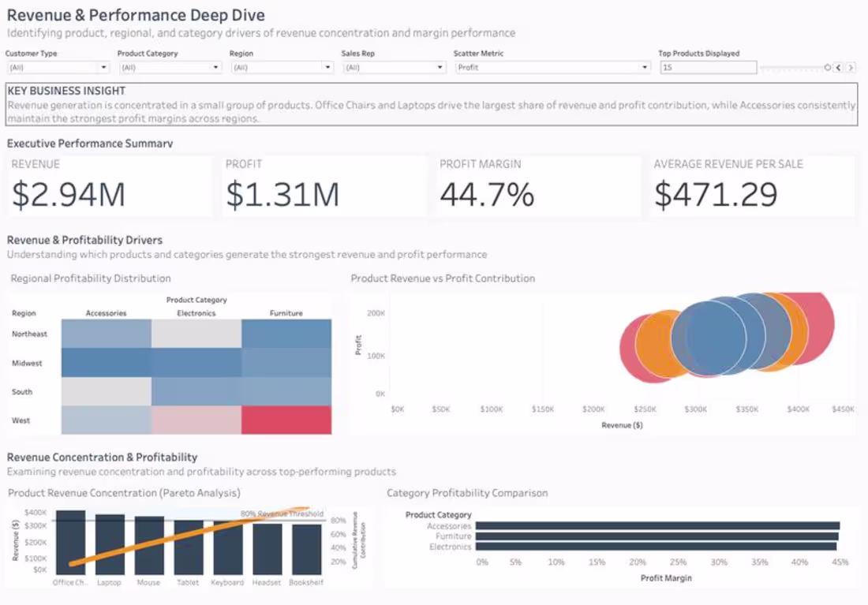
Task: Select the West Accessories heatmap cell
Action: (107, 420)
